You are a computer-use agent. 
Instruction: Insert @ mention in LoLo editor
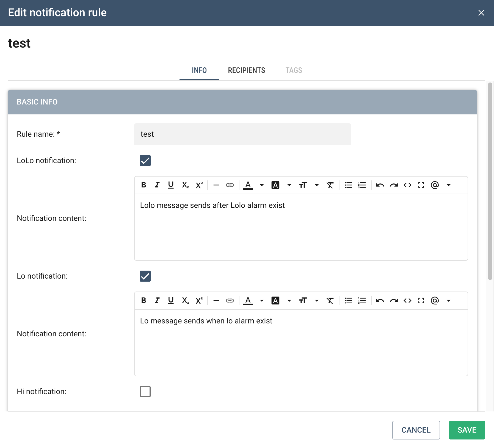(x=435, y=185)
